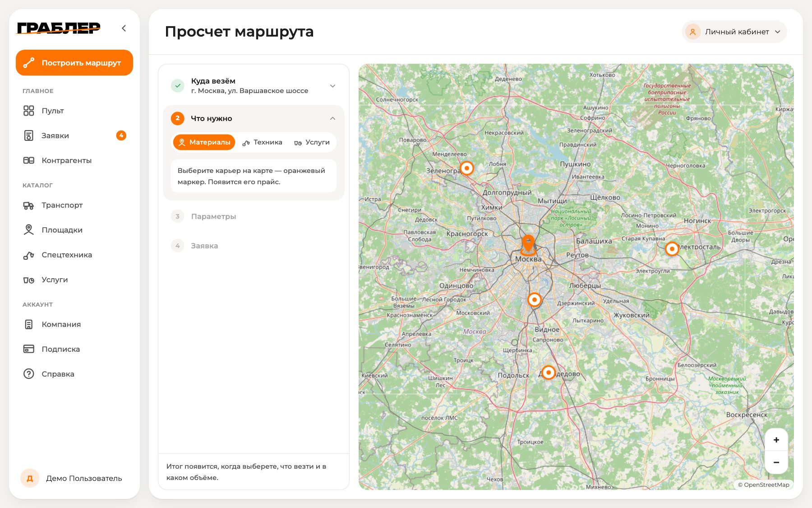Click the destination pin on Москва

pos(528,245)
